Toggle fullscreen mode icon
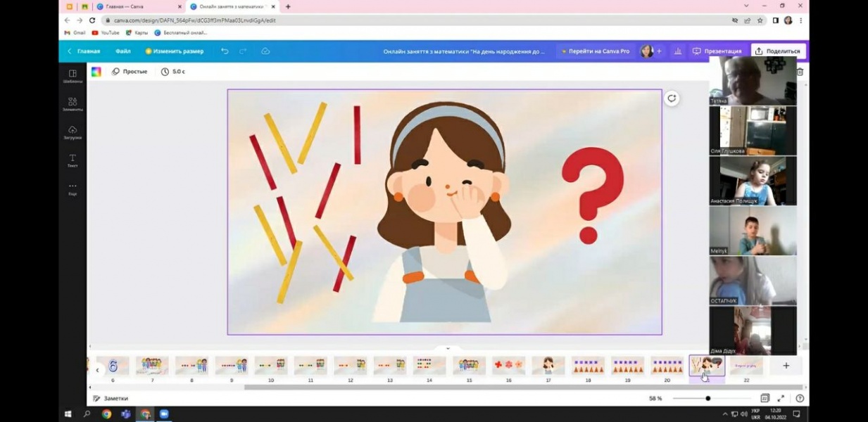Screen dimensions: 868x422 pos(781,398)
